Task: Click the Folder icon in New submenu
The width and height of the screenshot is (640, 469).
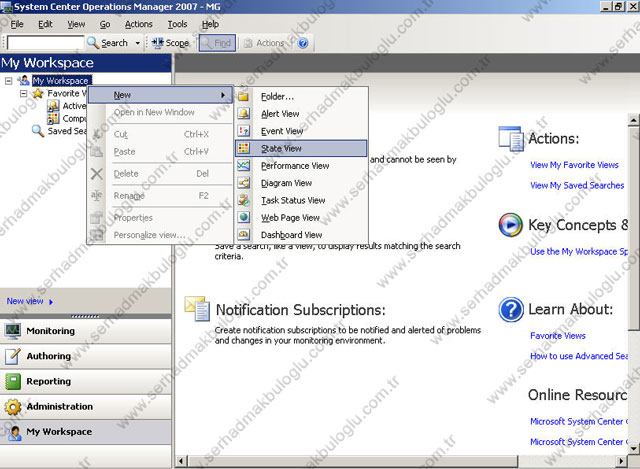Action: (x=244, y=96)
